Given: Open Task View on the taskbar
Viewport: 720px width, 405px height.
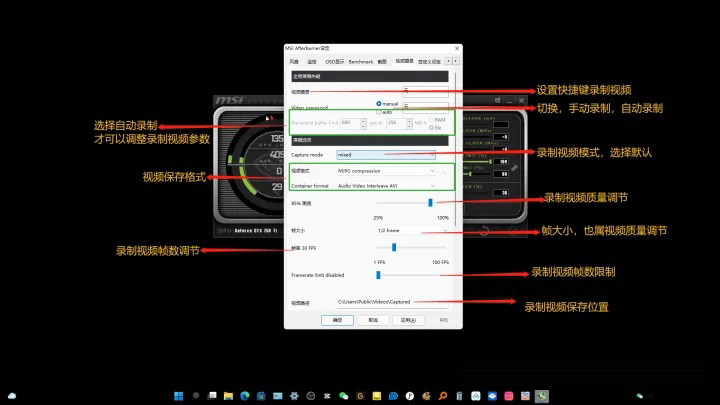Looking at the screenshot, I should 212,396.
